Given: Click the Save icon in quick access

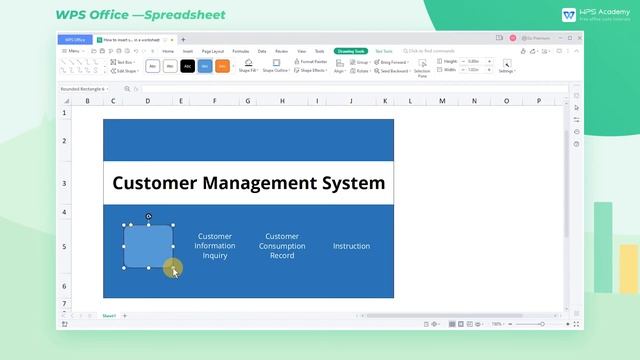Looking at the screenshot, I should (102, 51).
